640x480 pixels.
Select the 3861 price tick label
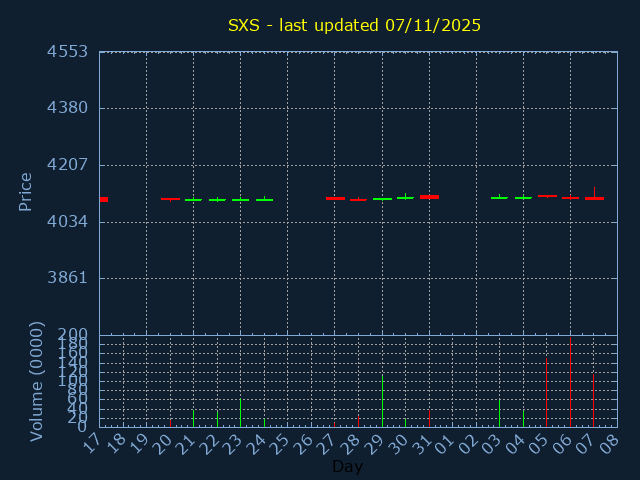pyautogui.click(x=68, y=278)
